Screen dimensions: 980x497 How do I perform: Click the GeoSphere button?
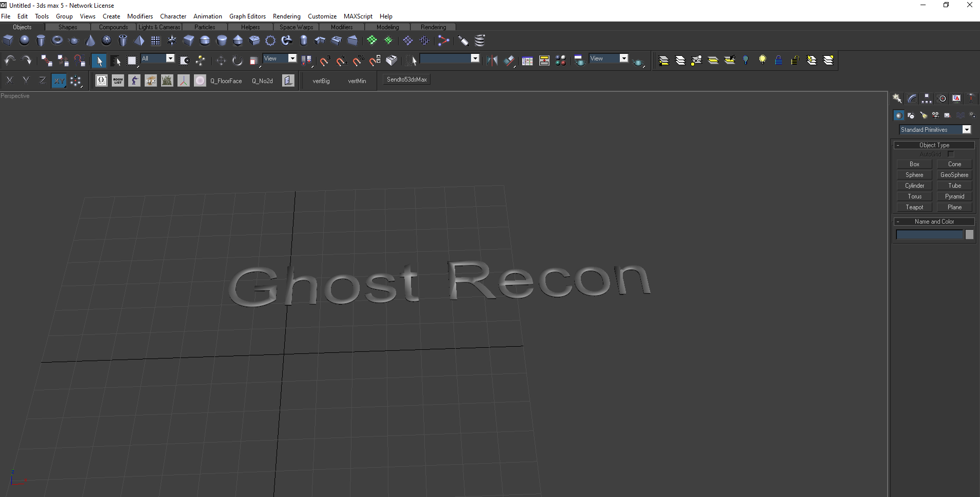(x=954, y=175)
